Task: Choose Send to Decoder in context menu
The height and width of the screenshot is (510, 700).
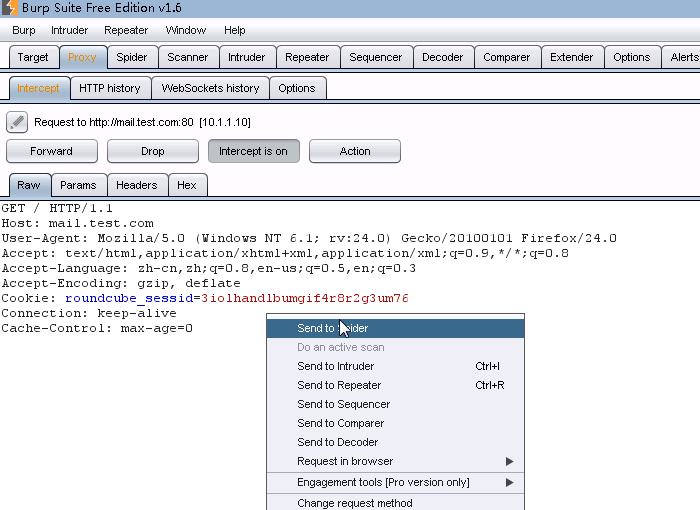Action: click(x=395, y=442)
